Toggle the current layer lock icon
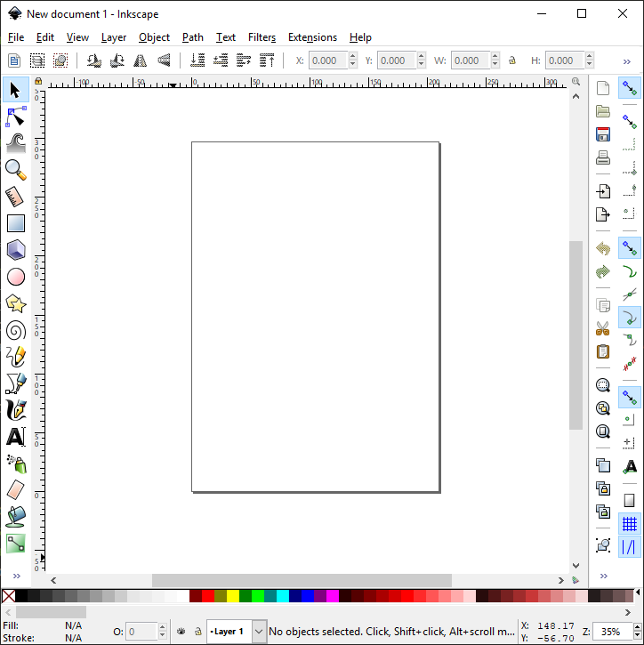 197,631
